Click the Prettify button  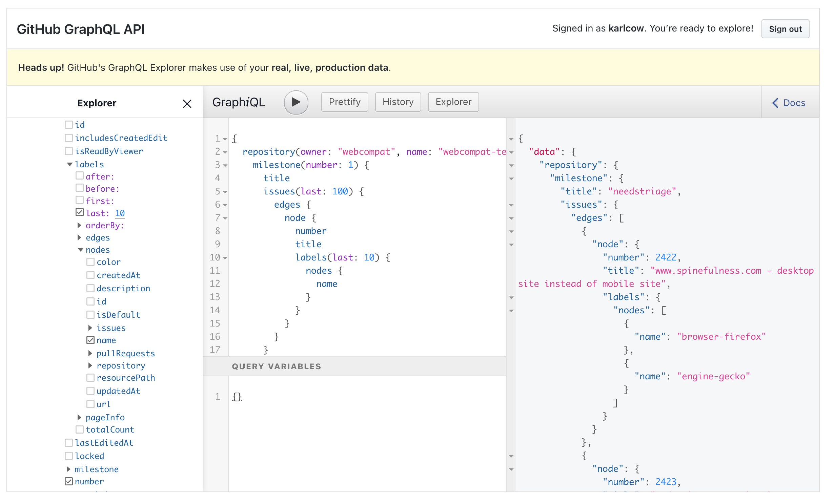tap(344, 102)
